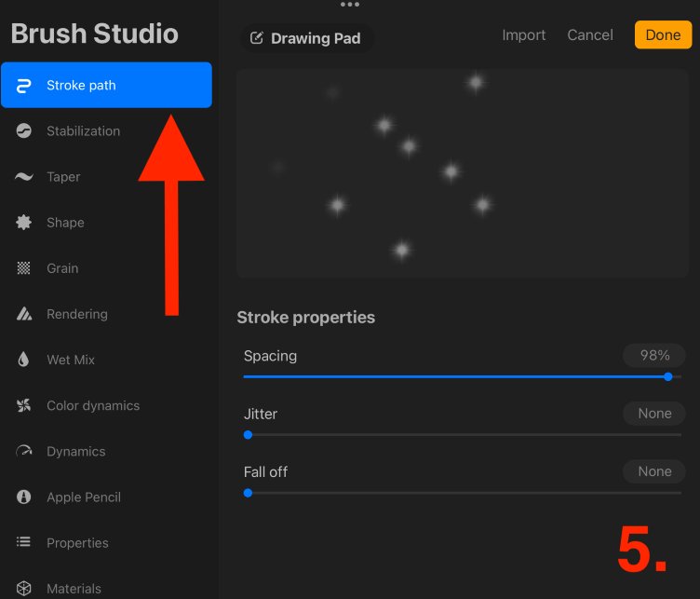Viewport: 700px width, 599px height.
Task: Open the Drawing Pad options
Action: coord(307,38)
